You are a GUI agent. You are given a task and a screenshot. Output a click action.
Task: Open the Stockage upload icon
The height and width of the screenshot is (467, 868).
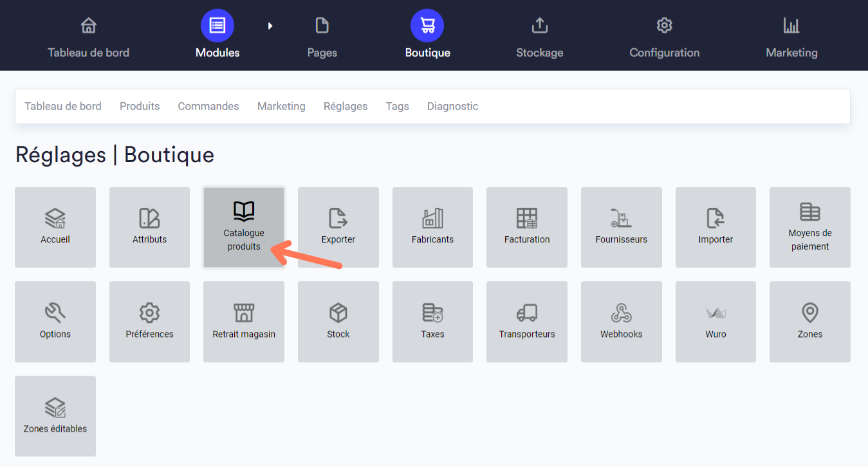pos(539,26)
